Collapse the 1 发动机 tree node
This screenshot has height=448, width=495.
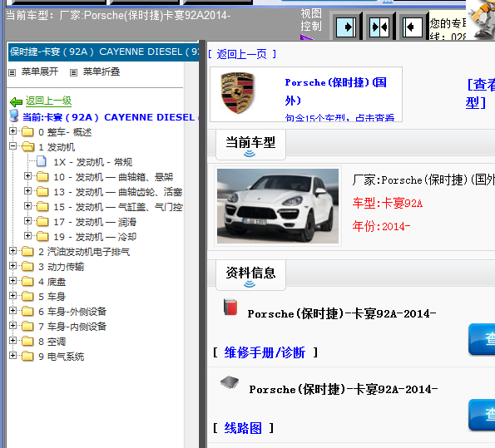coord(12,146)
